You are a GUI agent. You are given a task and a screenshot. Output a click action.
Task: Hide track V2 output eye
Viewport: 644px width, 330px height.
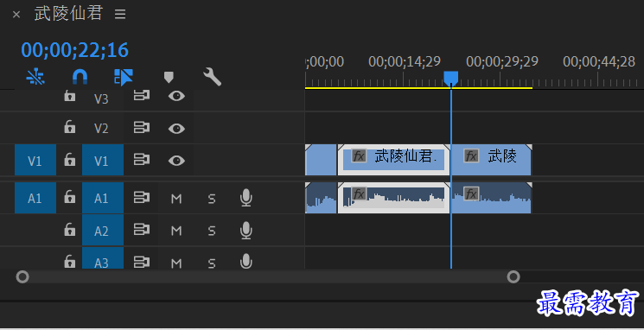(176, 128)
